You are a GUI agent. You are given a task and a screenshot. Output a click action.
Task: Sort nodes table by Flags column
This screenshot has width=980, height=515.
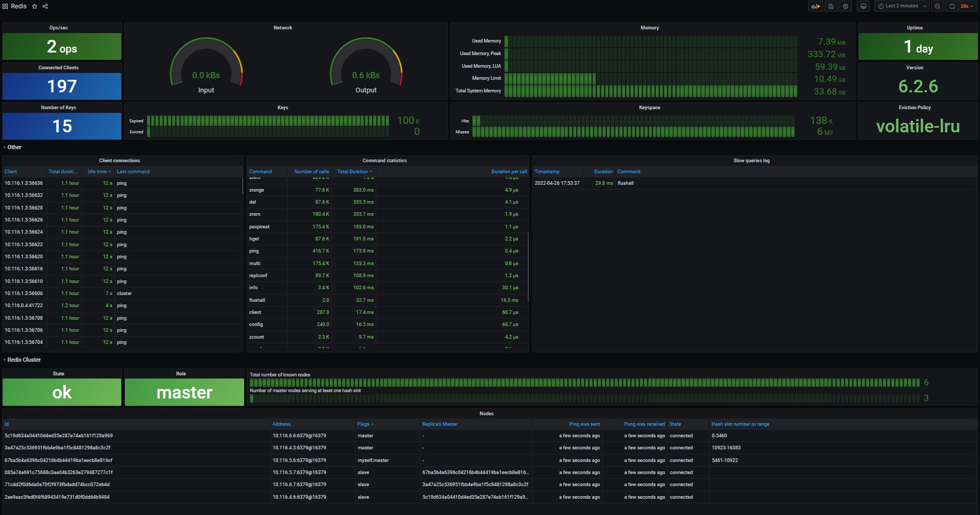point(364,424)
